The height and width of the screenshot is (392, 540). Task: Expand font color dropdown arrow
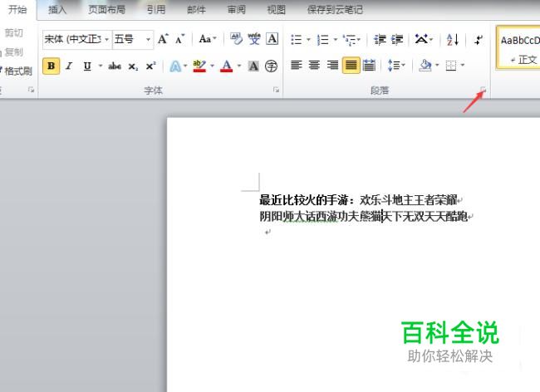[x=239, y=66]
